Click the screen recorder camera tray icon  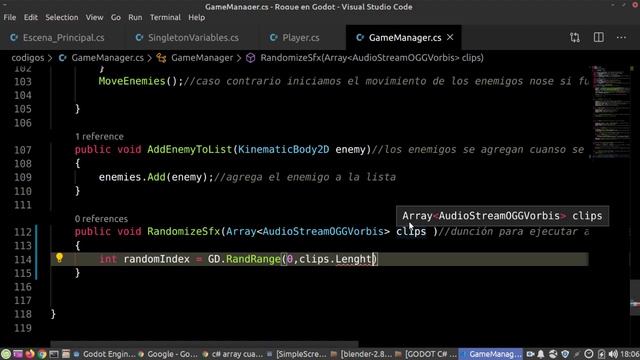530,354
